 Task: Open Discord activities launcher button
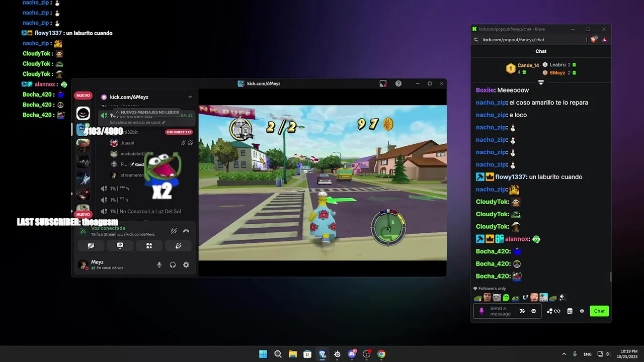click(x=149, y=246)
